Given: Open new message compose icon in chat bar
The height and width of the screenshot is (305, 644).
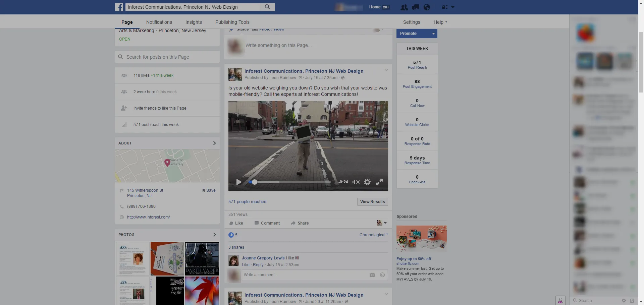Looking at the screenshot, I should pyautogui.click(x=632, y=301).
